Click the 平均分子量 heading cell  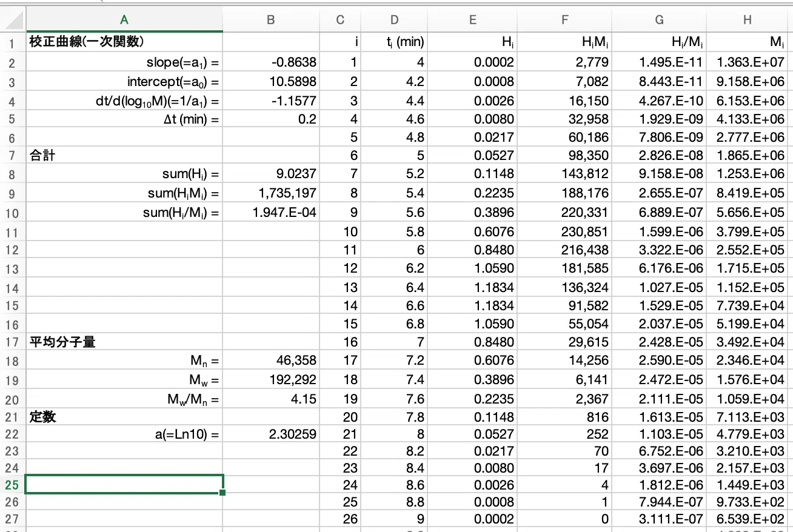124,342
